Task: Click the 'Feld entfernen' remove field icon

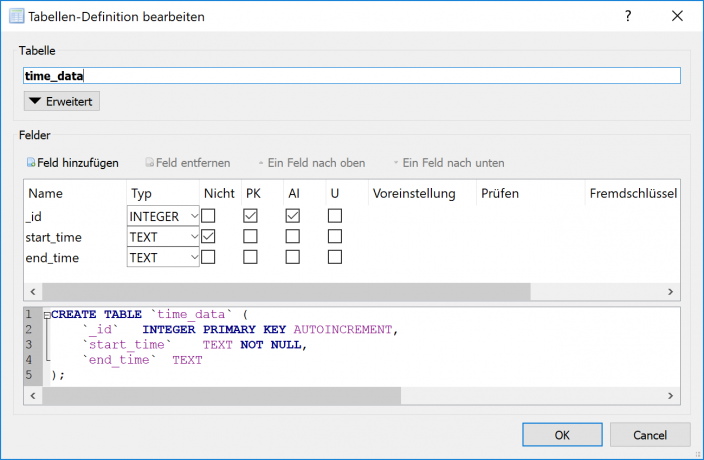Action: coord(150,162)
